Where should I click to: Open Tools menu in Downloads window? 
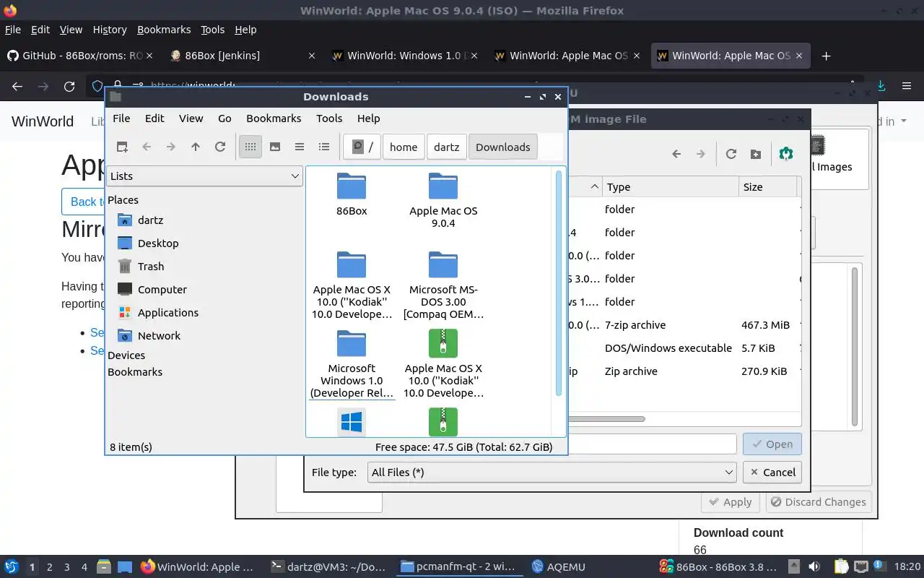(329, 118)
